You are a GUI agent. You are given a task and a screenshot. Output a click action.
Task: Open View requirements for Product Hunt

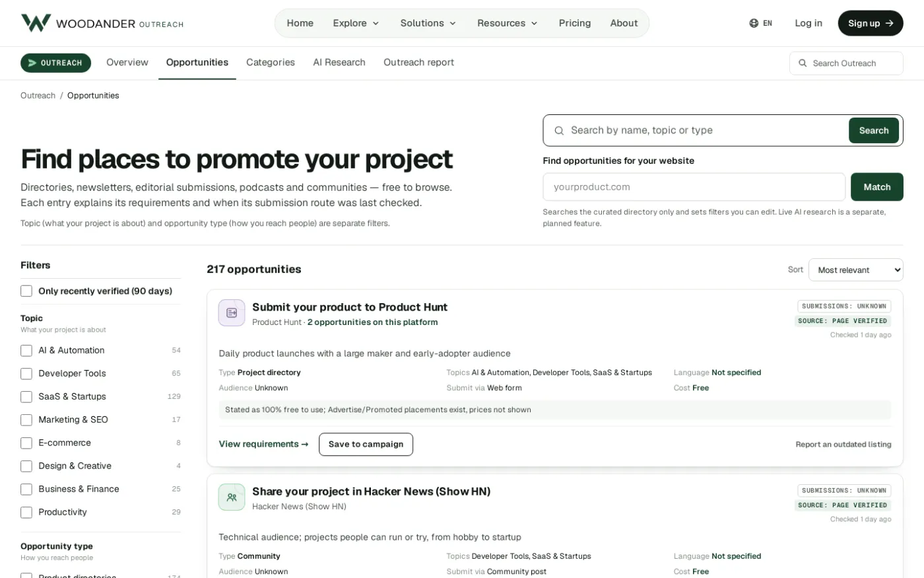263,445
